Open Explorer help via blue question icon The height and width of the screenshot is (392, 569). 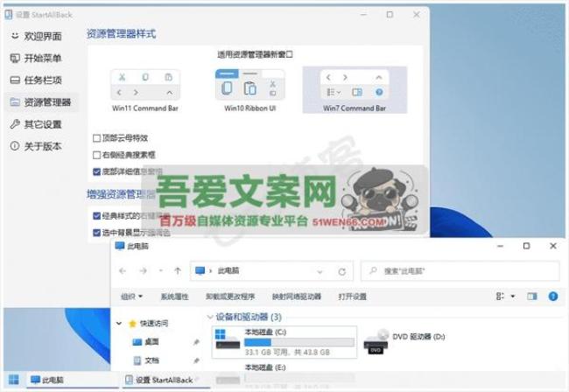pos(553,297)
